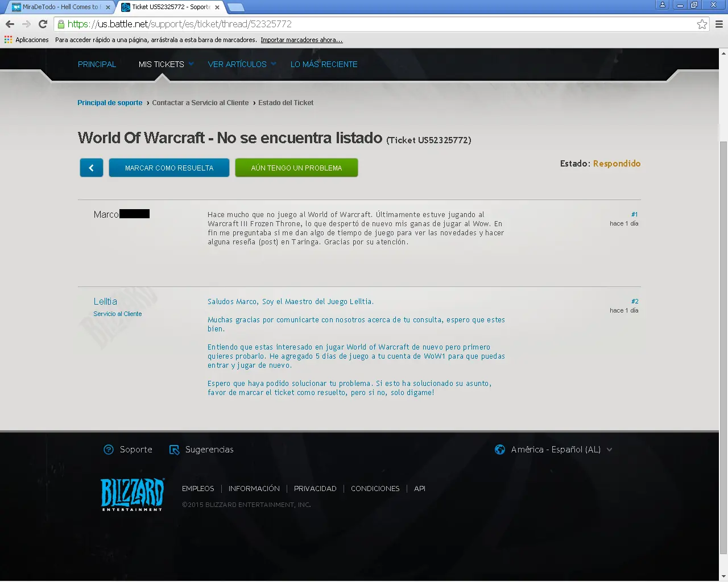Viewport: 728px width, 582px height.
Task: Click the ticket title heading 'No se encuentra listado'
Action: coord(300,138)
